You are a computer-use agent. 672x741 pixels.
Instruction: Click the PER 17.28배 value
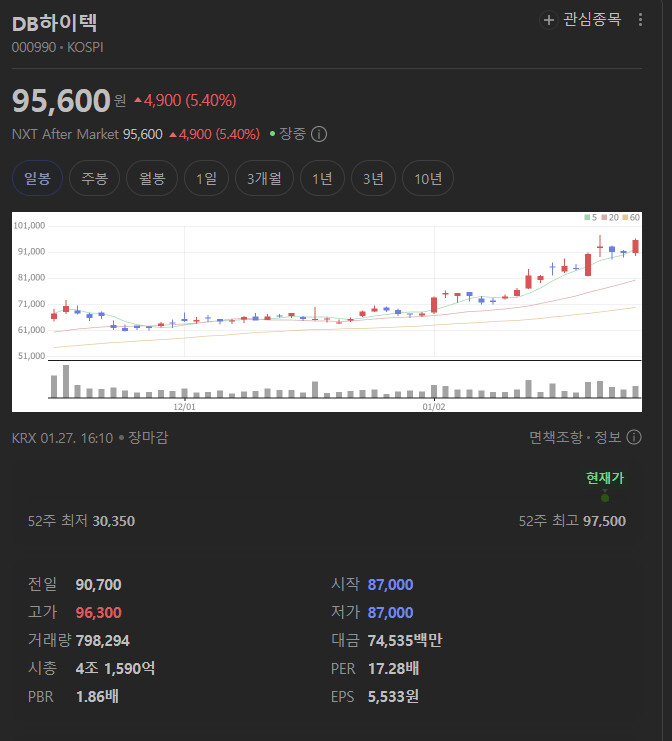[394, 669]
